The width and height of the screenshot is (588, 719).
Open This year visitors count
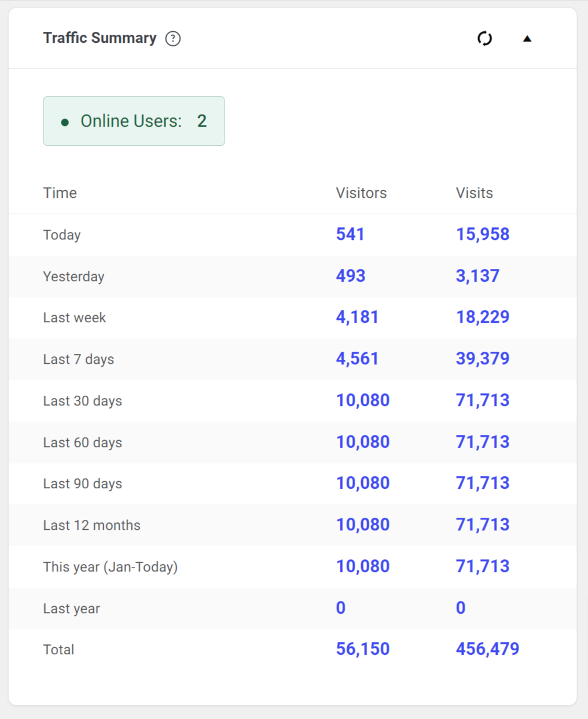tap(363, 566)
